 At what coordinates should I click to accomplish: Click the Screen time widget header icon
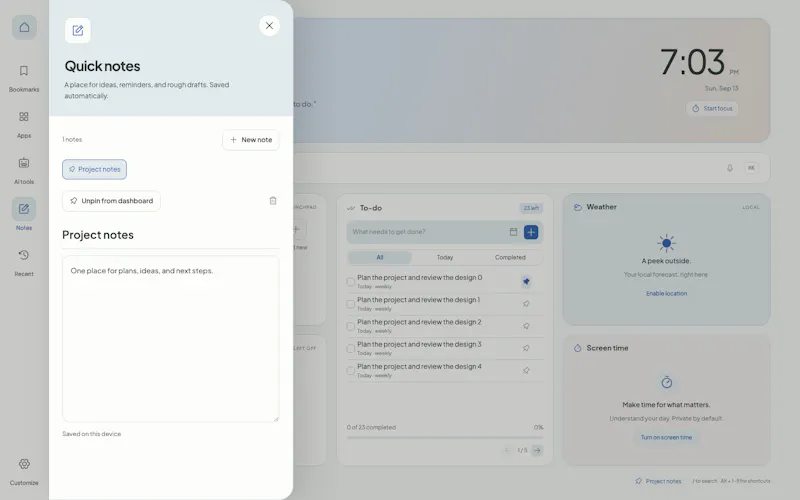point(578,348)
